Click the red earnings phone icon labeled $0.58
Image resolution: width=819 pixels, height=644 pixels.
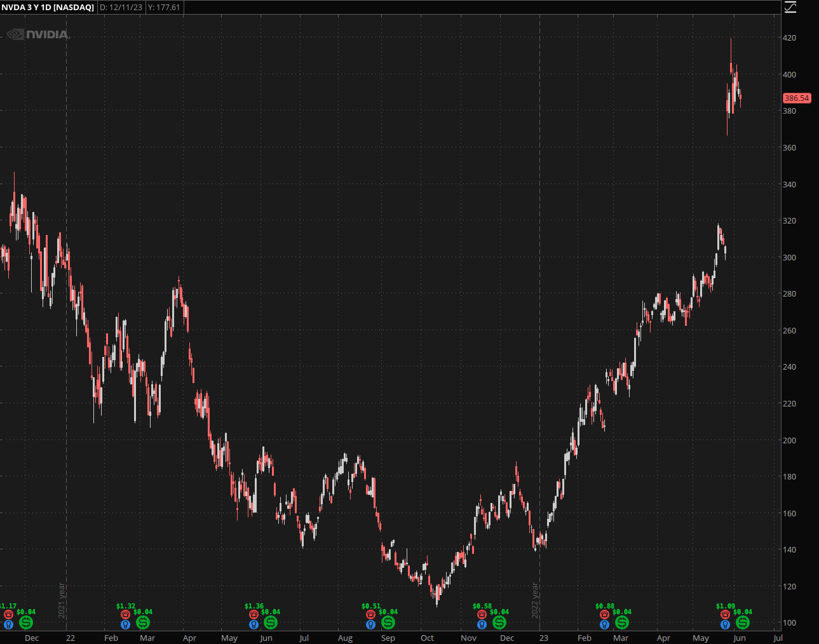[x=482, y=615]
